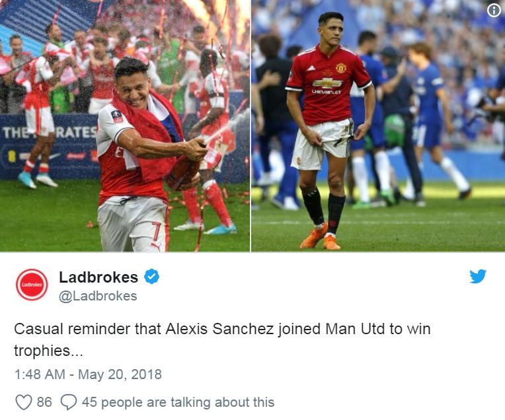The width and height of the screenshot is (505, 420).
Task: Click the Man Utd crest on shirt
Action: [340, 68]
